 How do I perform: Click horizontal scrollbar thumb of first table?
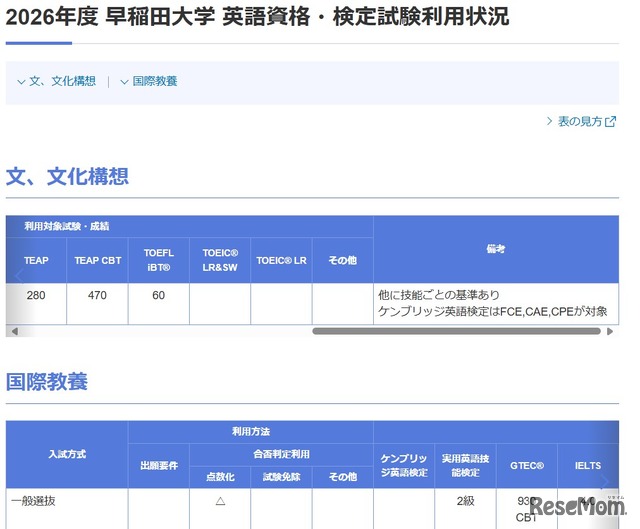click(x=456, y=331)
